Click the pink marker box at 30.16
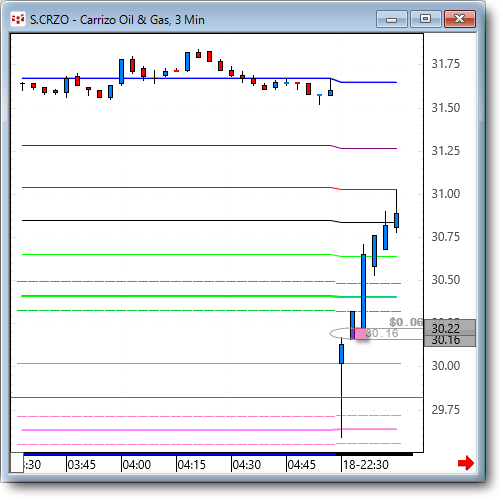503x500 pixels. click(x=360, y=333)
